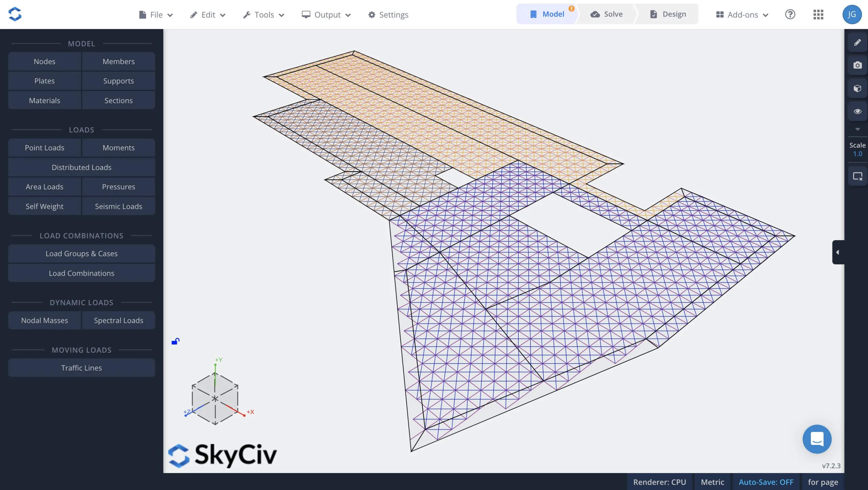The image size is (868, 490).
Task: Expand the Add-ons dropdown
Action: [x=742, y=15]
